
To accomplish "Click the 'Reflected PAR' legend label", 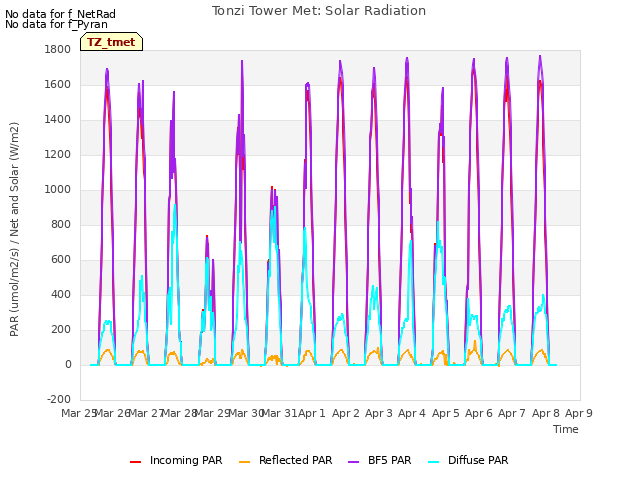I will point(296,460).
